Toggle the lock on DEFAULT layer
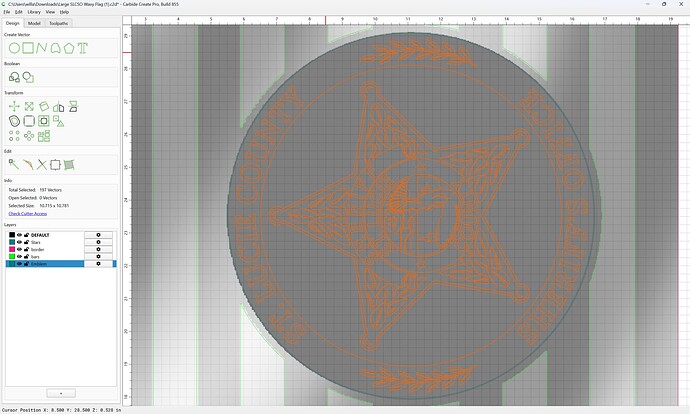Viewport: 690px width, 414px height. coord(26,235)
